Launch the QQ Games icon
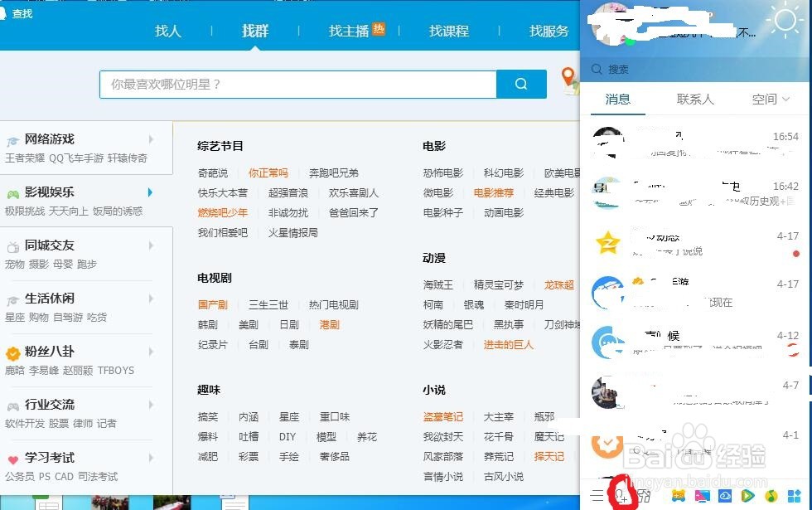This screenshot has height=510, width=812. [x=679, y=496]
